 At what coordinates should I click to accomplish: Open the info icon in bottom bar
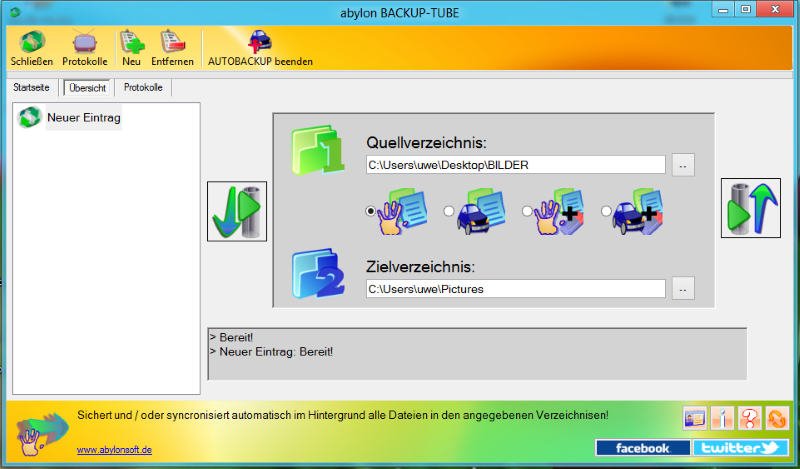pos(722,418)
